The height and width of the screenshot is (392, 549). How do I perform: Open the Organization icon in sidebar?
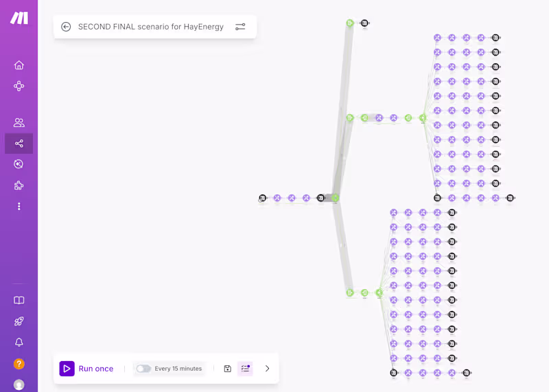pyautogui.click(x=19, y=86)
